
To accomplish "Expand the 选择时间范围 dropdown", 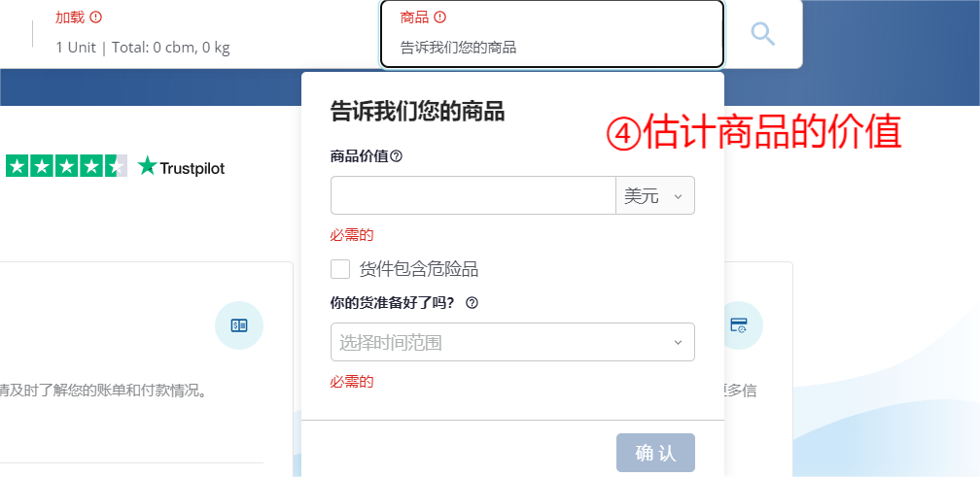I will [x=512, y=342].
